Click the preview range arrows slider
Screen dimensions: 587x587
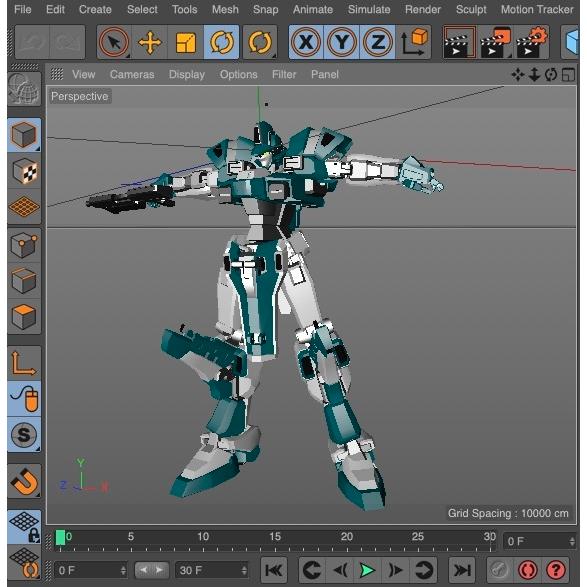[151, 570]
